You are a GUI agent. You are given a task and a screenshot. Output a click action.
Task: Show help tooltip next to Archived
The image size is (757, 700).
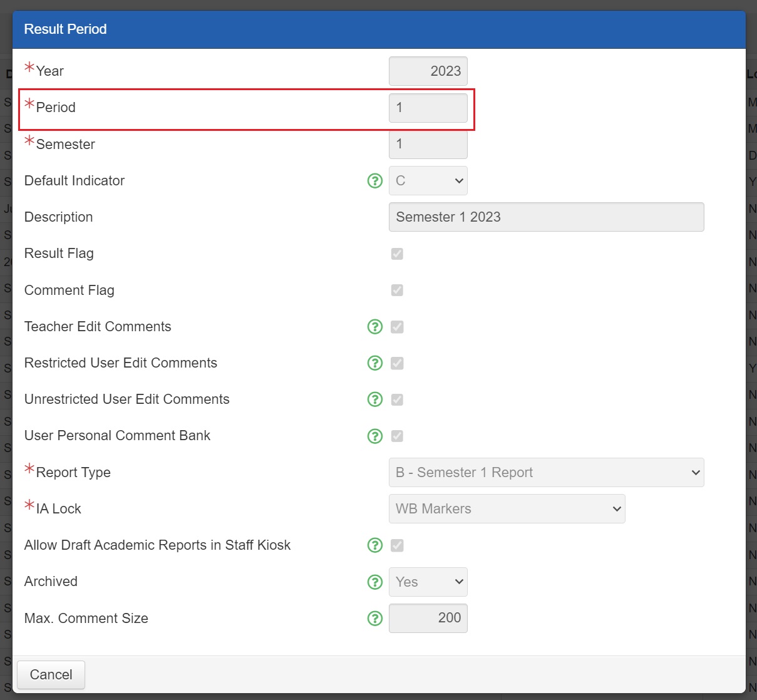pyautogui.click(x=374, y=582)
